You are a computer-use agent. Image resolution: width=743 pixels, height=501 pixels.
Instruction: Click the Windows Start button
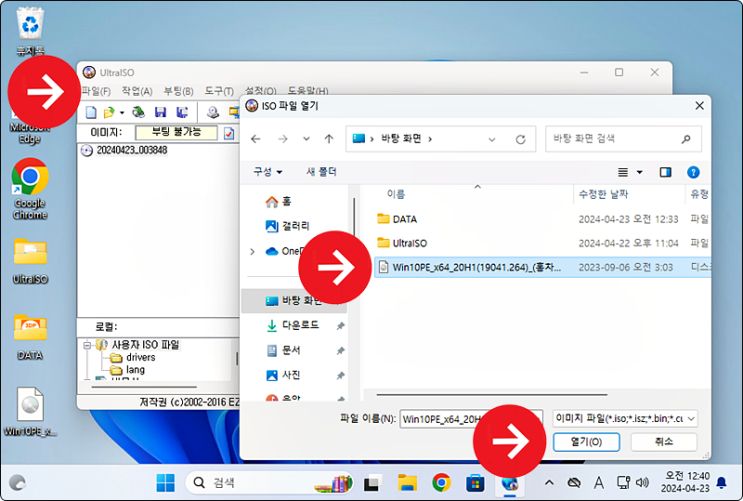coord(165,483)
